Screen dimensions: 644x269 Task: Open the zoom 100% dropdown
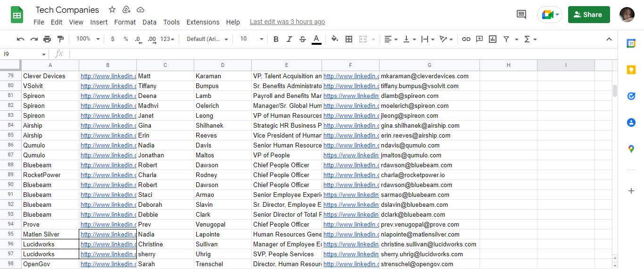(88, 39)
